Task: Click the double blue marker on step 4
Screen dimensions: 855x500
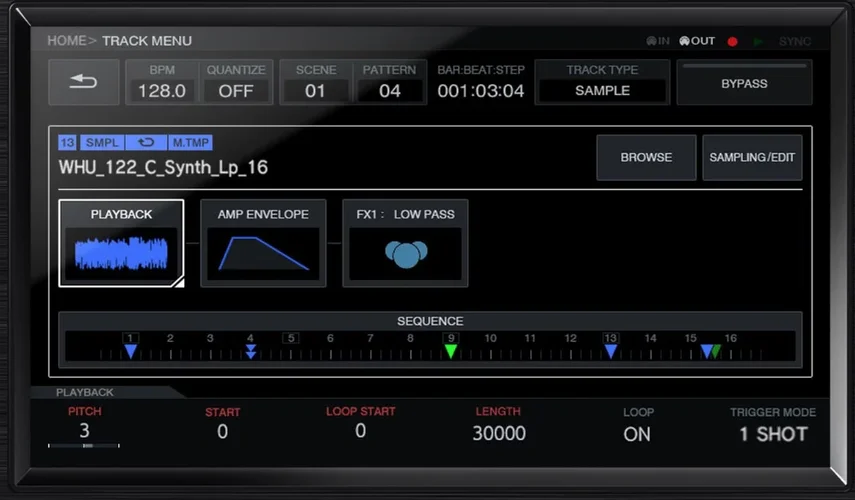Action: (x=250, y=351)
